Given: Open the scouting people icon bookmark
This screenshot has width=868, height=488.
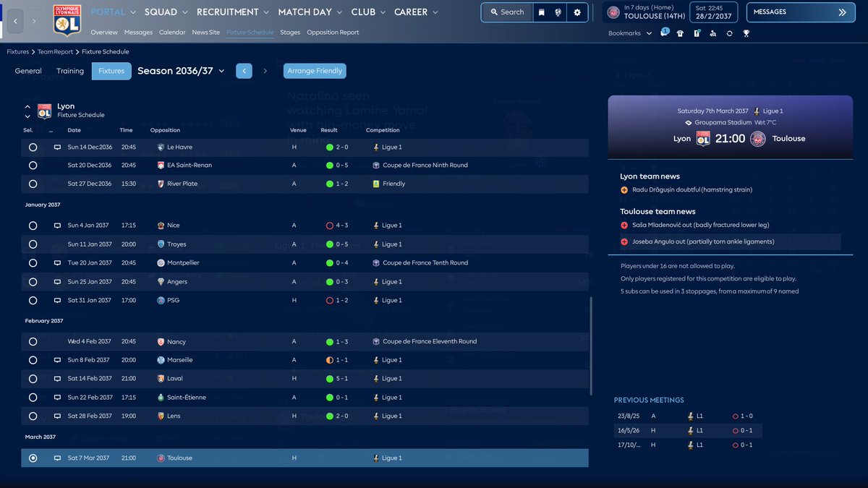Looking at the screenshot, I should pos(713,33).
